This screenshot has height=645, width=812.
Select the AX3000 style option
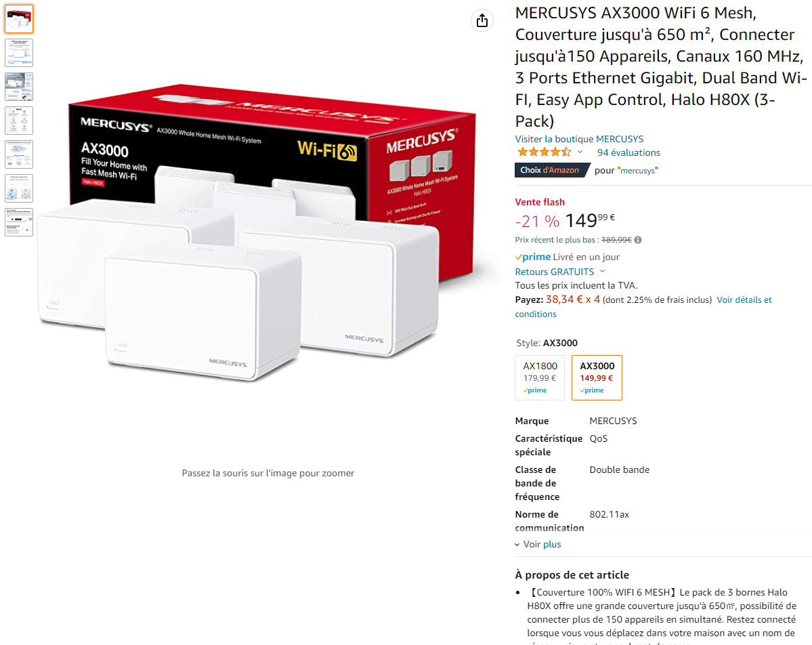pos(597,377)
